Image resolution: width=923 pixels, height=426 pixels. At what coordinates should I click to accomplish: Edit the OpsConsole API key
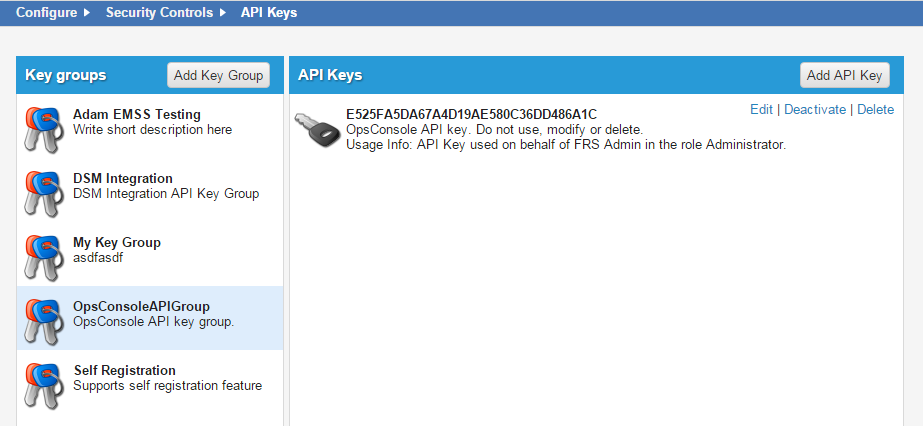coord(761,109)
